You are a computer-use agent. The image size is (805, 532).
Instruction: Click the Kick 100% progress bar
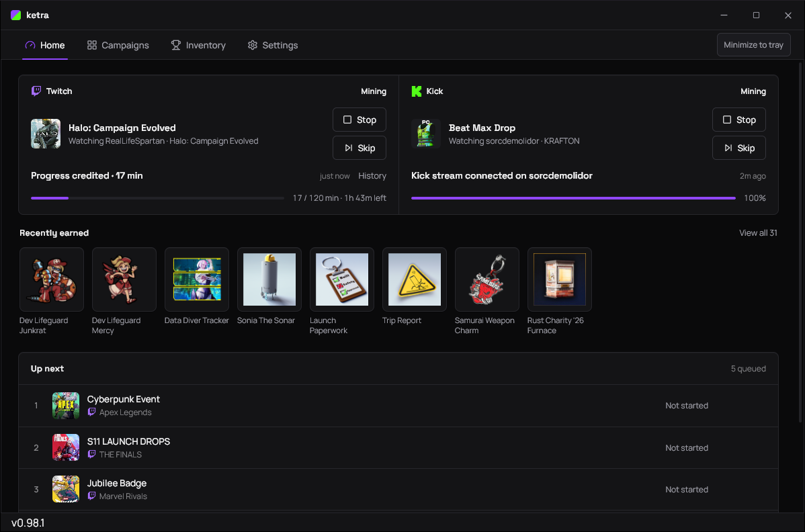(573, 198)
